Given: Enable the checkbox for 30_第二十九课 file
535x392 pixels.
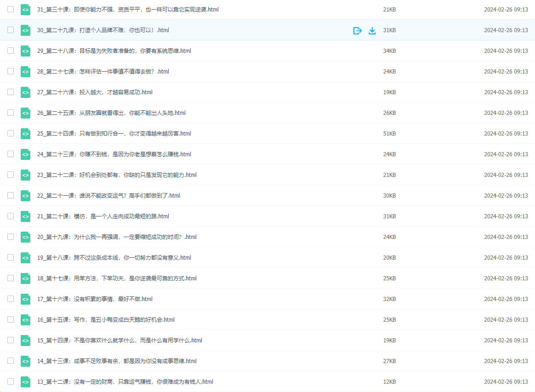Looking at the screenshot, I should click(x=11, y=30).
